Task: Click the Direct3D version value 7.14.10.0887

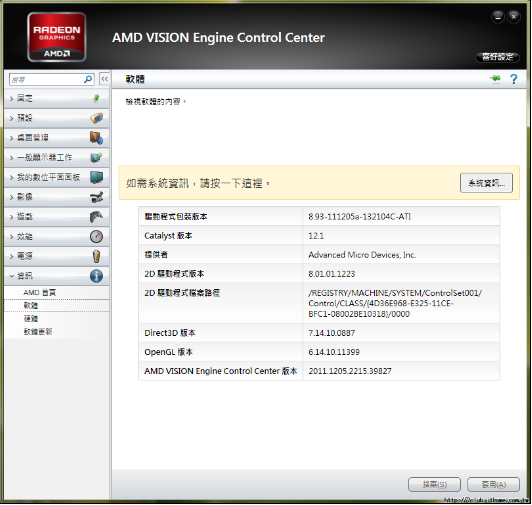Action: click(x=331, y=333)
